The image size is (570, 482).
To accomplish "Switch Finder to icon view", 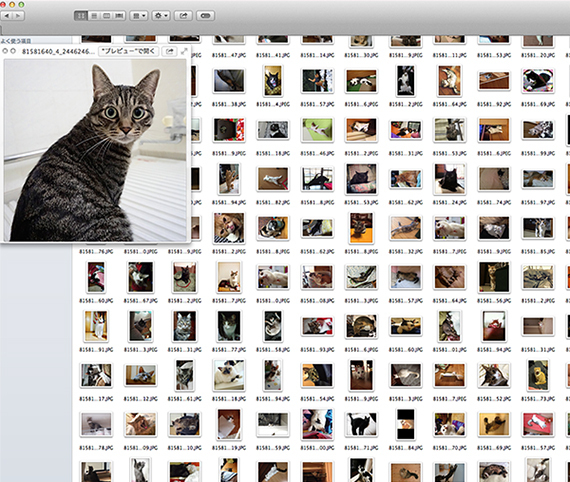I will pos(81,16).
